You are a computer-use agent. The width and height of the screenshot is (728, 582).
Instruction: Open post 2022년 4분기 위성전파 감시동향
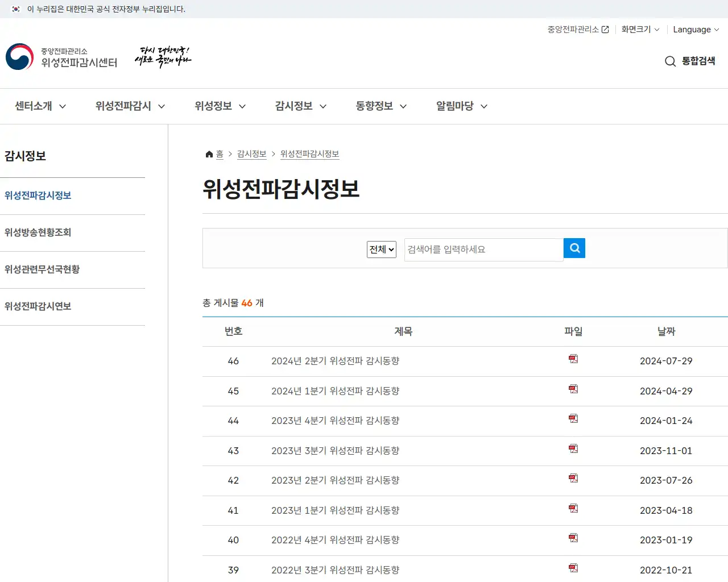point(336,540)
